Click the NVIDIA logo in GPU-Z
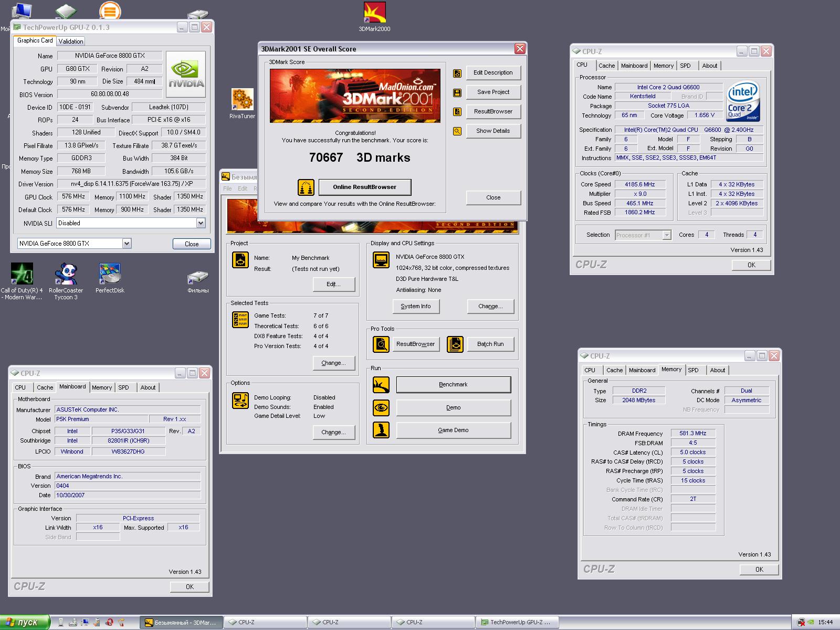The height and width of the screenshot is (630, 840). 186,74
